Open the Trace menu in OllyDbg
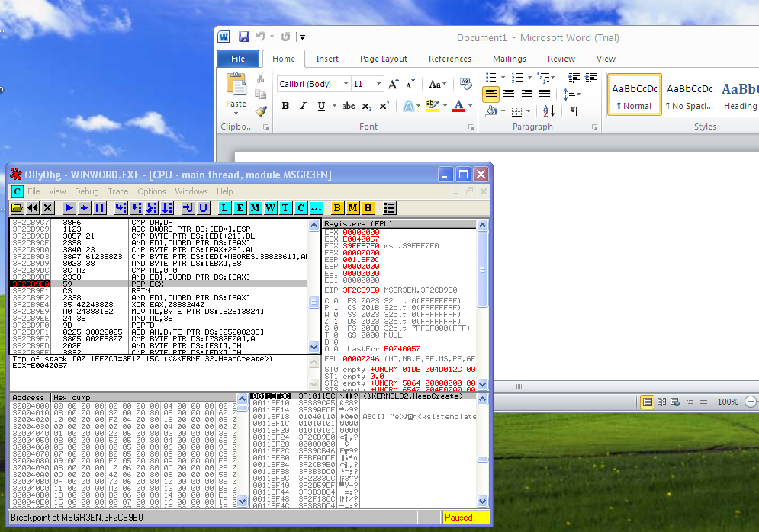The width and height of the screenshot is (759, 532). click(118, 191)
